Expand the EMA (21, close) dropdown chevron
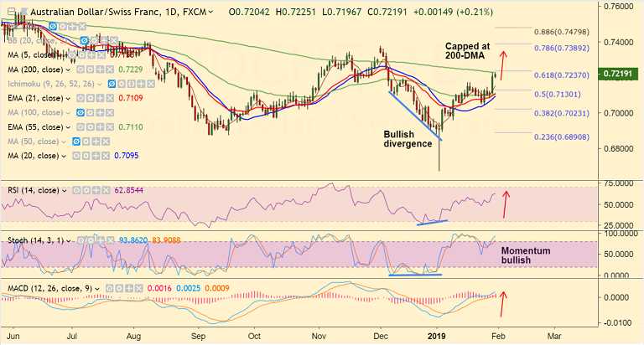Screen dimensions: 644x345 [x=68, y=99]
